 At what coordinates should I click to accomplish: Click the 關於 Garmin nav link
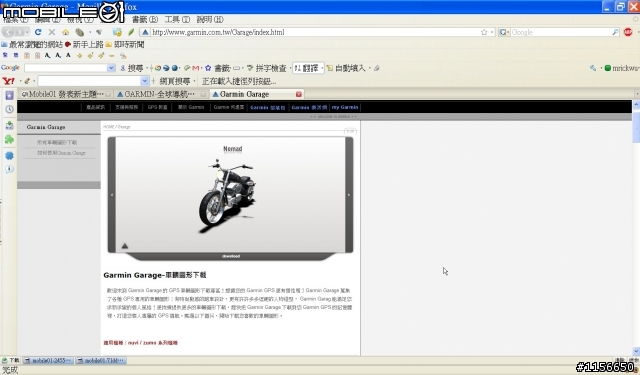[191, 107]
